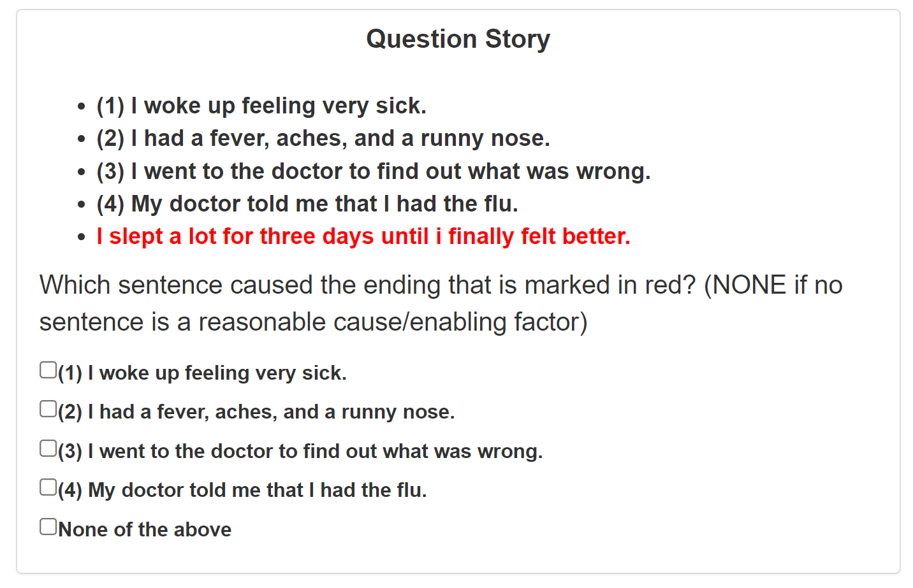
Task: Click the answer label '(1) I woke up feeling very sick.'
Action: click(x=202, y=373)
